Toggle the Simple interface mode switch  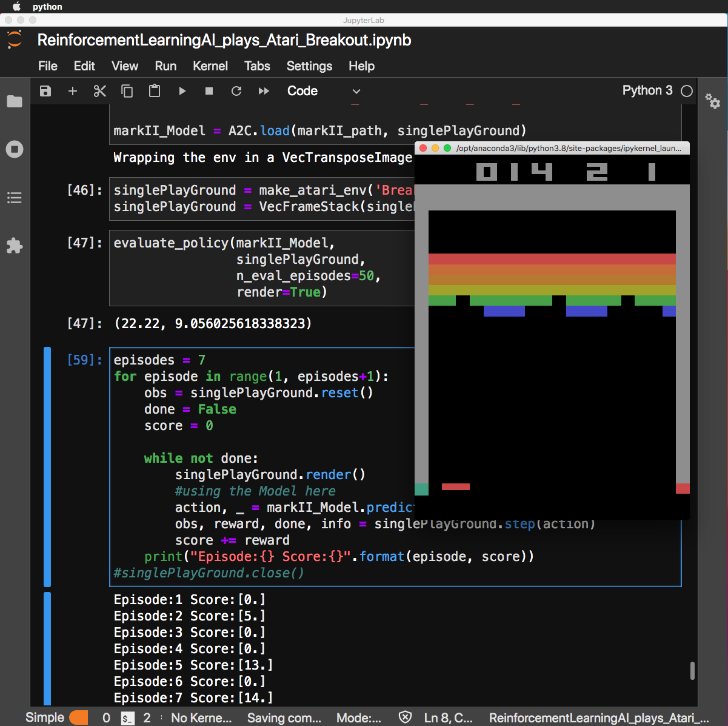pos(78,718)
